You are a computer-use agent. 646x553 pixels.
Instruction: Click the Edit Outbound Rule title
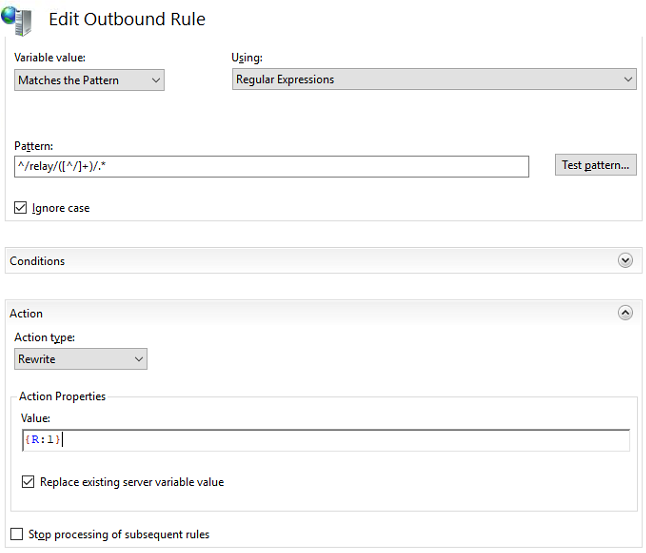(127, 20)
